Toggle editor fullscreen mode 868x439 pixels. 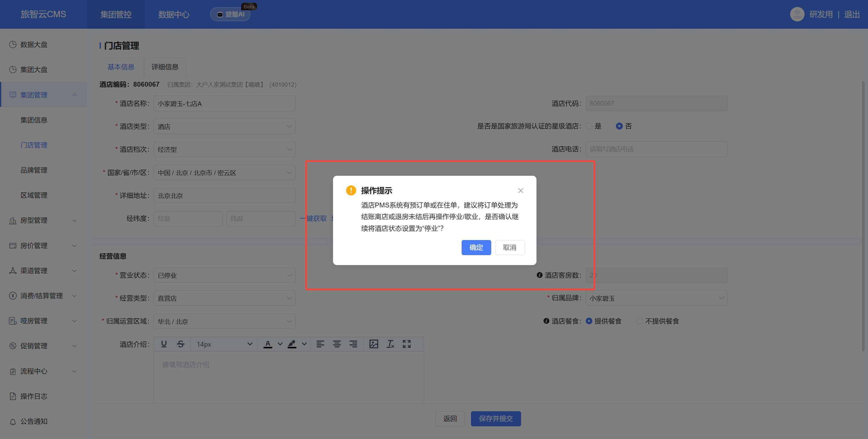[x=407, y=344]
